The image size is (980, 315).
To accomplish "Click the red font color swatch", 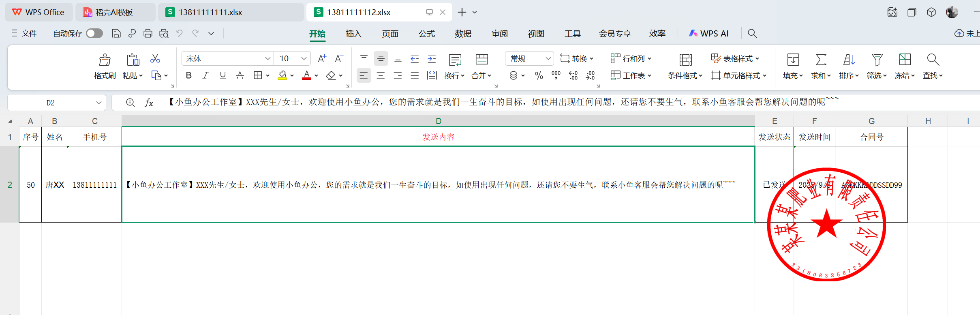I will (306, 76).
